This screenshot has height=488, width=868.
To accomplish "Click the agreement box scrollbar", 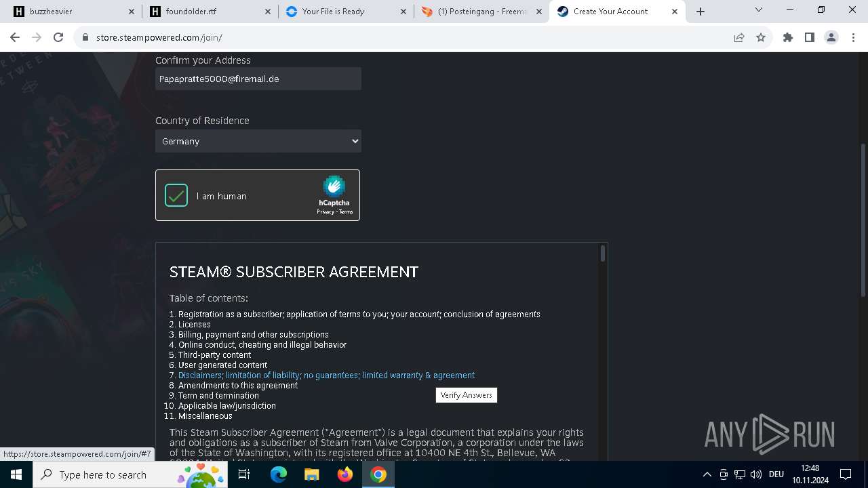I will click(x=603, y=253).
